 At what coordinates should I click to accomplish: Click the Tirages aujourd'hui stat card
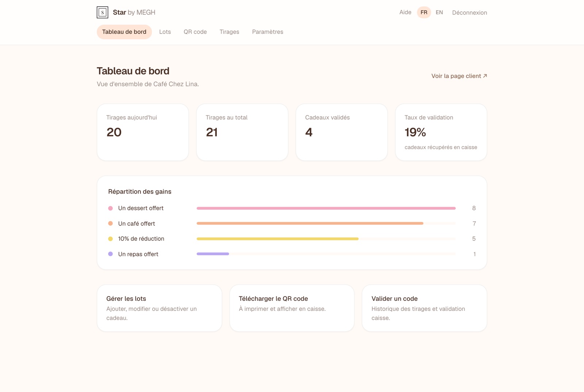coord(143,132)
